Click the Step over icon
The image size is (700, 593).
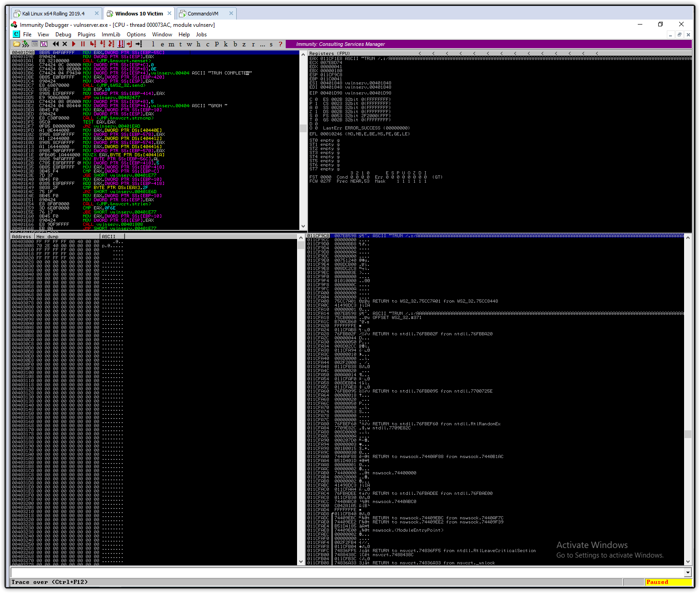pyautogui.click(x=102, y=44)
